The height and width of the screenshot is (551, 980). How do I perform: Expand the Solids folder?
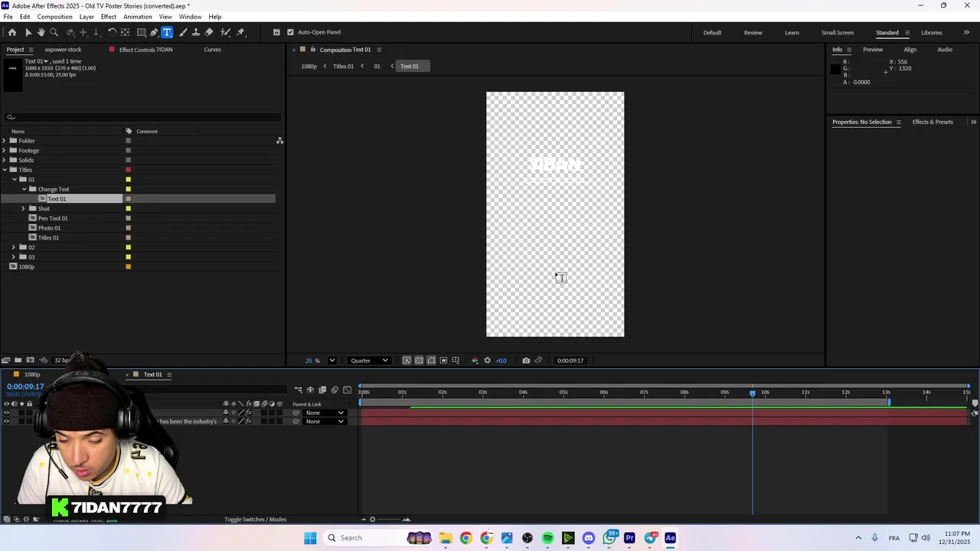(5, 160)
